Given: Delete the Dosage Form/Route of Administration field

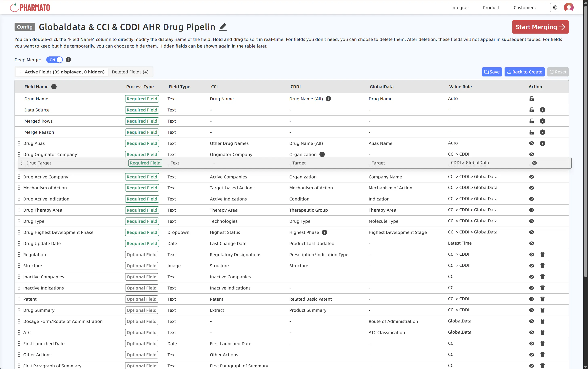Looking at the screenshot, I should coord(542,321).
